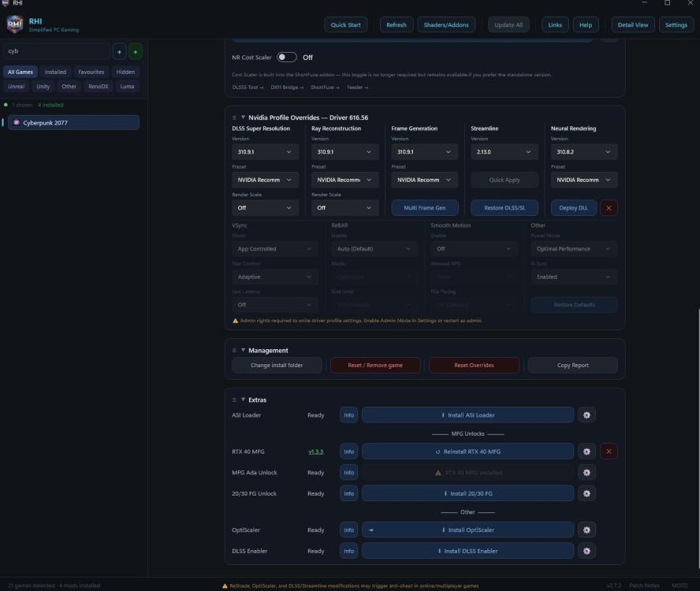This screenshot has width=700, height=591.
Task: Click Restore DLSS/SL button
Action: pos(505,207)
